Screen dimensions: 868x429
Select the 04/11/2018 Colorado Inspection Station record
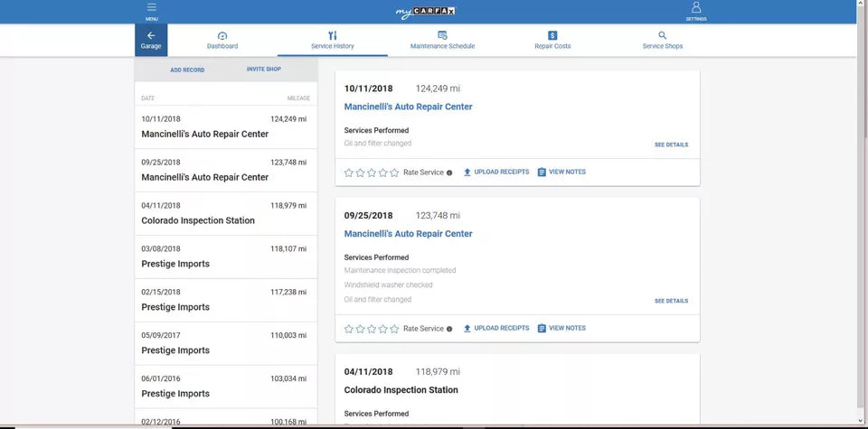point(226,213)
